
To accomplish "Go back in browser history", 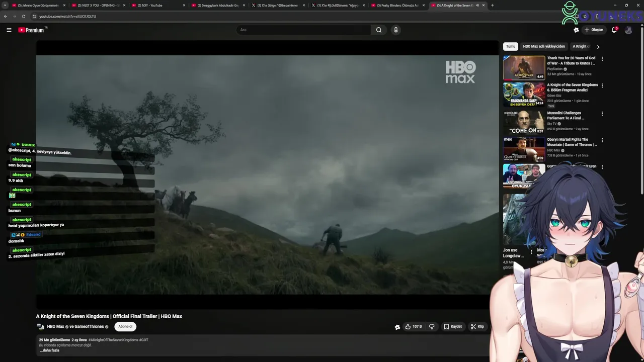I will click(6, 16).
